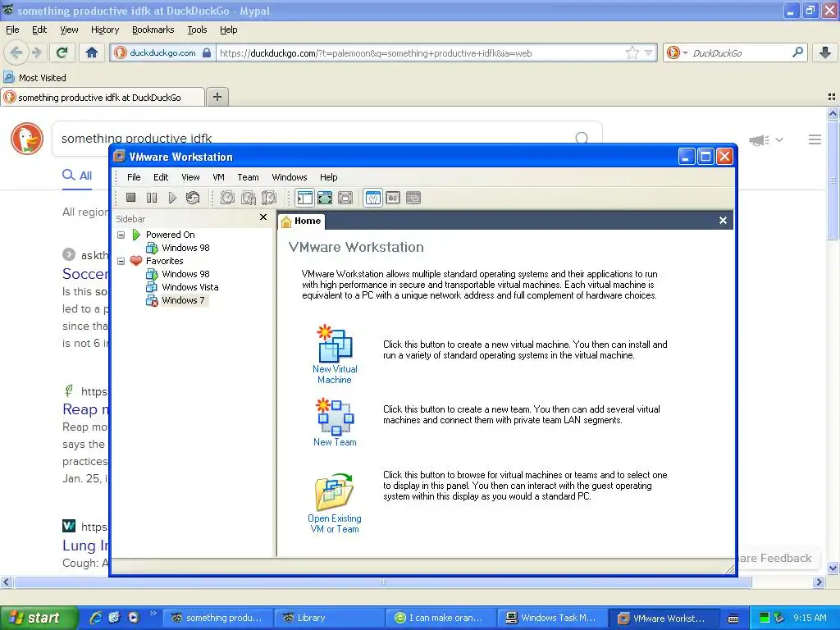Screen dimensions: 840x630
Task: Click the browser Reload button
Action: click(62, 52)
